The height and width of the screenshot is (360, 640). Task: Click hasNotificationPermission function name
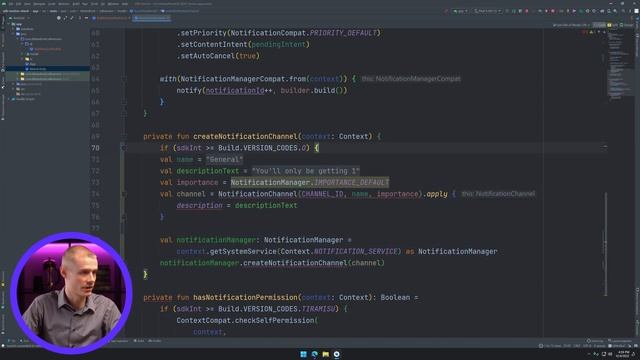(245, 298)
